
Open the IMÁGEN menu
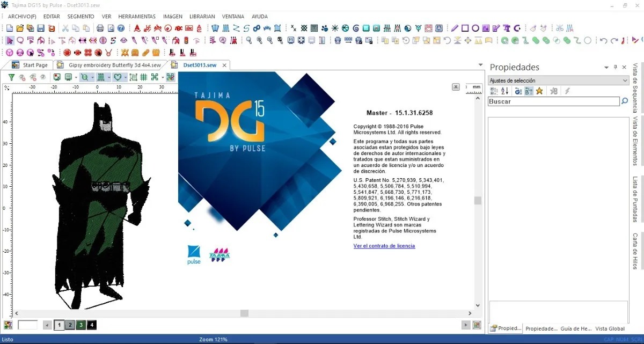click(x=173, y=17)
